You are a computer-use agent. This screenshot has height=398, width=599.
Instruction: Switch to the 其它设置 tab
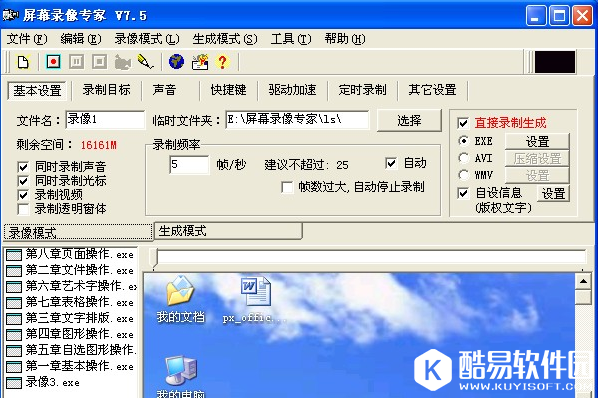pyautogui.click(x=432, y=90)
